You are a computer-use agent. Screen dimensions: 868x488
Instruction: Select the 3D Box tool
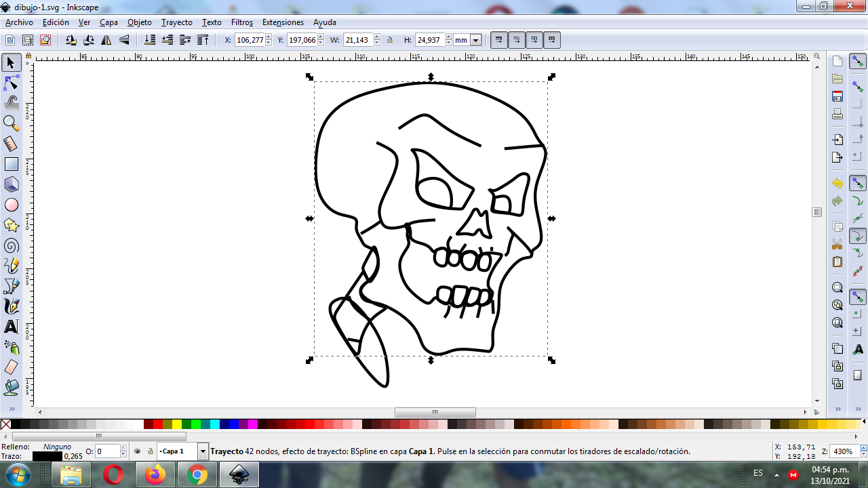point(11,184)
